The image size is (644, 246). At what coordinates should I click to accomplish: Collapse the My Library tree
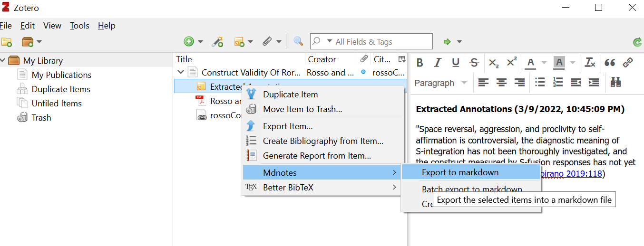point(3,60)
